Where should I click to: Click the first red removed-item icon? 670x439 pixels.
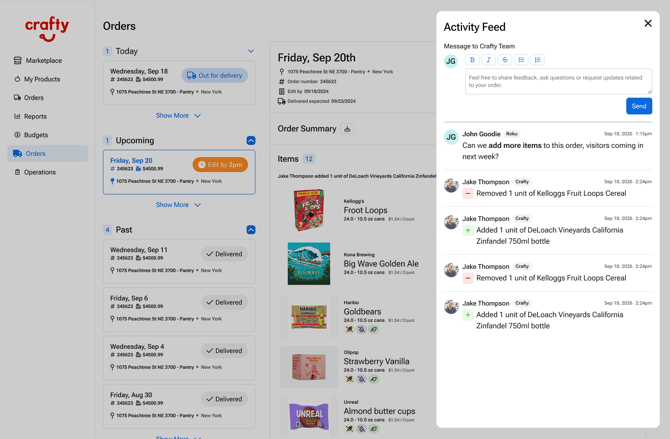coord(468,194)
